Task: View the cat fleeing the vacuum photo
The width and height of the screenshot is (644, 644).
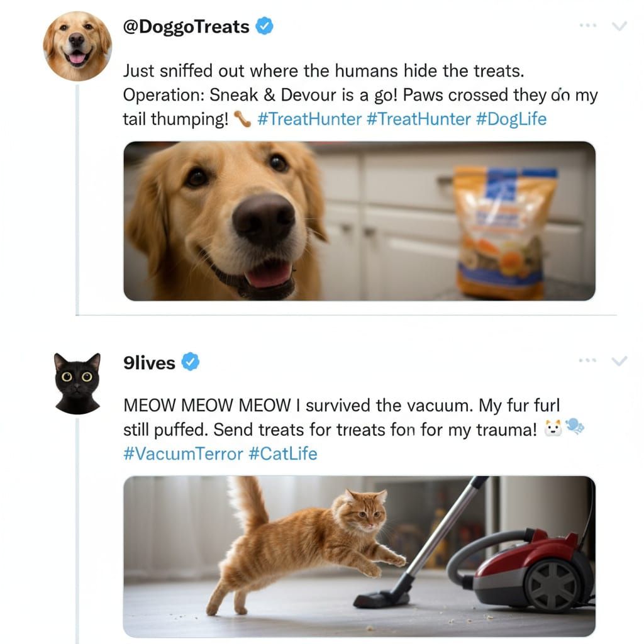Action: (x=359, y=556)
